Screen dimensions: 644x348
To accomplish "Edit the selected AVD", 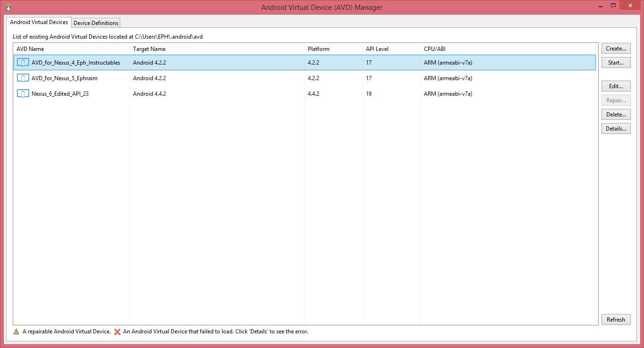I will (616, 86).
